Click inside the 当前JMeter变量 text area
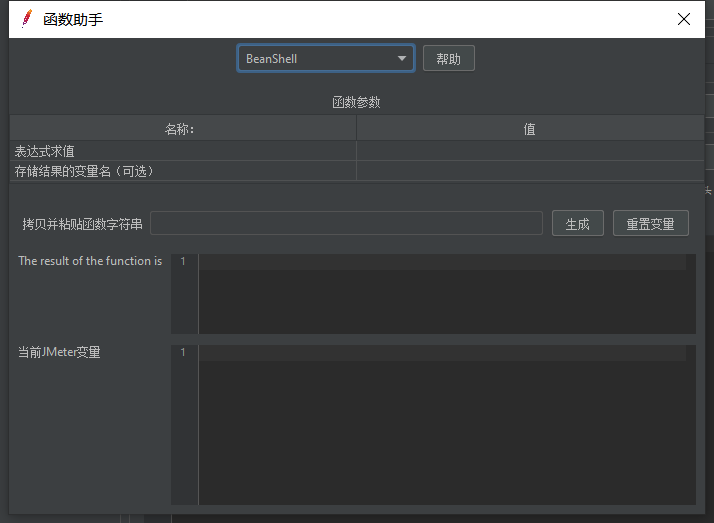This screenshot has height=523, width=714. point(447,425)
